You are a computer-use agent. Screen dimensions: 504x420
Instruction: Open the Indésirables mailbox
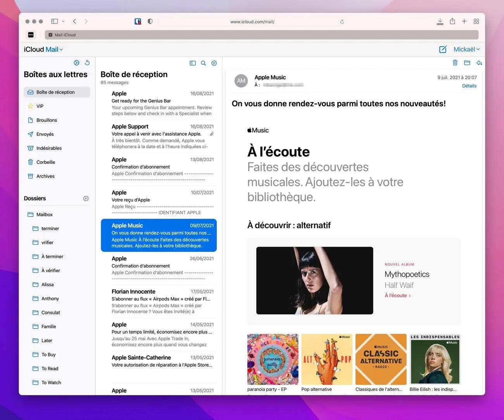[x=49, y=148]
